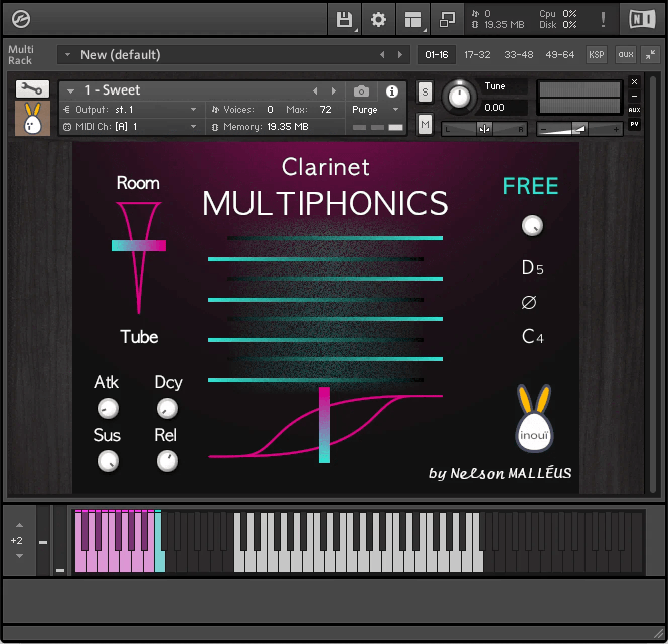Click the instrument info icon

tap(392, 91)
